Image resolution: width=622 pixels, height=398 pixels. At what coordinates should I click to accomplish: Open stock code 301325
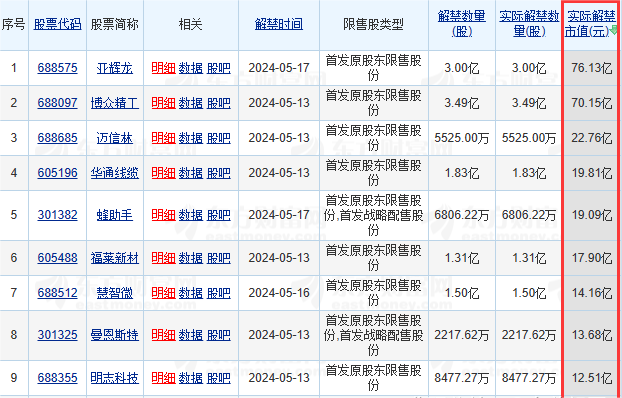coord(58,335)
